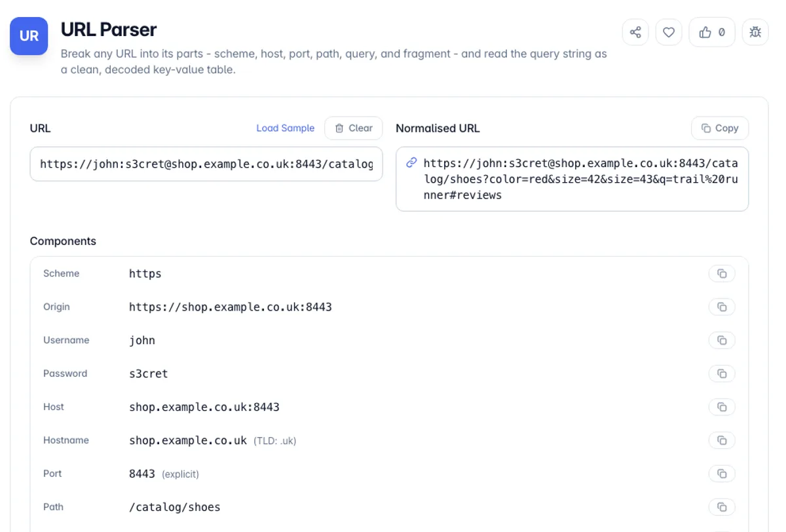Select password value 's3cret'
786x532 pixels.
[x=149, y=374]
